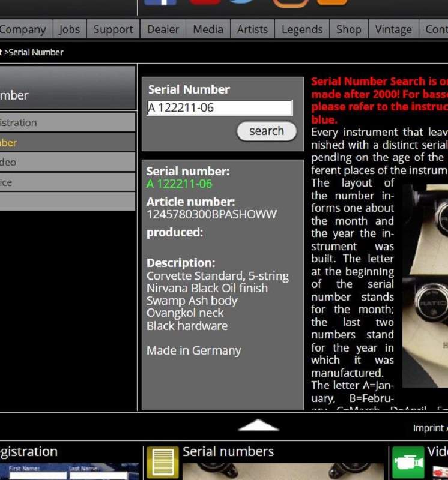The height and width of the screenshot is (480, 448).
Task: Click 'Nirvana Black Oil finish' text
Action: click(207, 289)
